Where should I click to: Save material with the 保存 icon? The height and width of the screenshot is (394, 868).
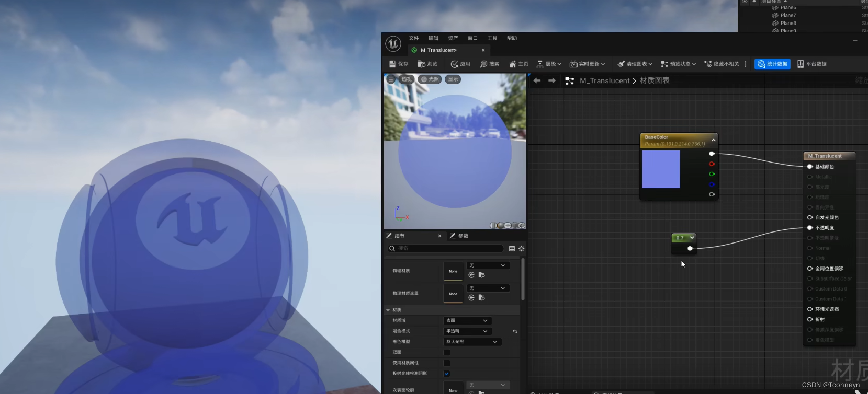pyautogui.click(x=399, y=64)
